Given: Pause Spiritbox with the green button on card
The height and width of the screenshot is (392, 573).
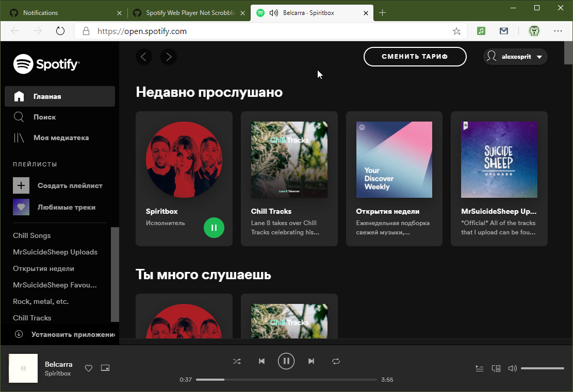Looking at the screenshot, I should point(214,228).
